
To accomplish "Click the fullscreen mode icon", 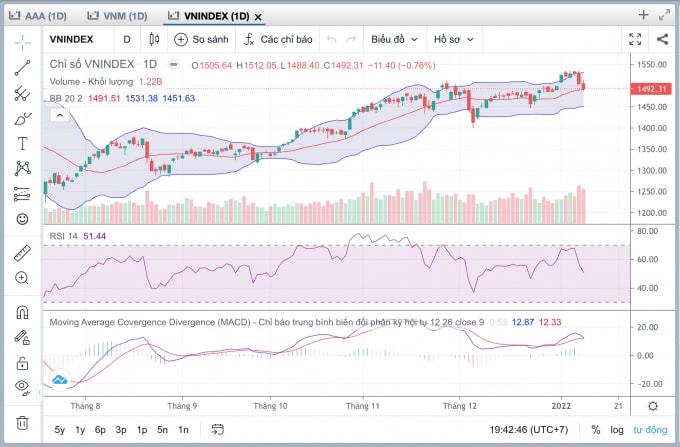I will point(635,39).
